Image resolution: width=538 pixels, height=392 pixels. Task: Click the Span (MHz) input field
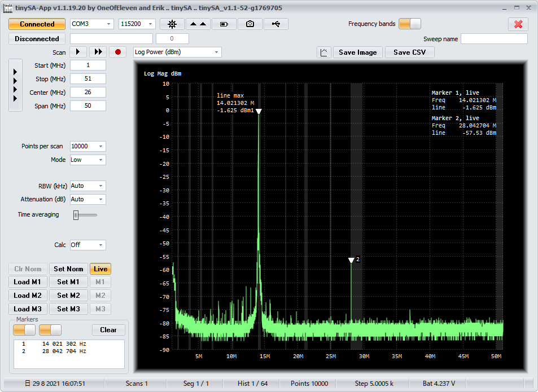[x=88, y=106]
